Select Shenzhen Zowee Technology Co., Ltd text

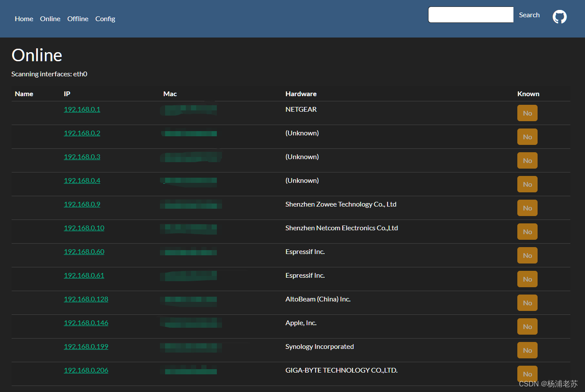coord(341,204)
